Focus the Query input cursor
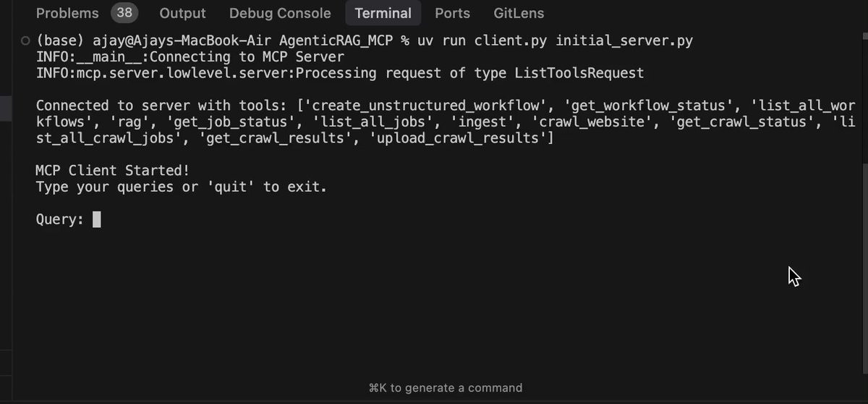868x404 pixels. tap(97, 219)
